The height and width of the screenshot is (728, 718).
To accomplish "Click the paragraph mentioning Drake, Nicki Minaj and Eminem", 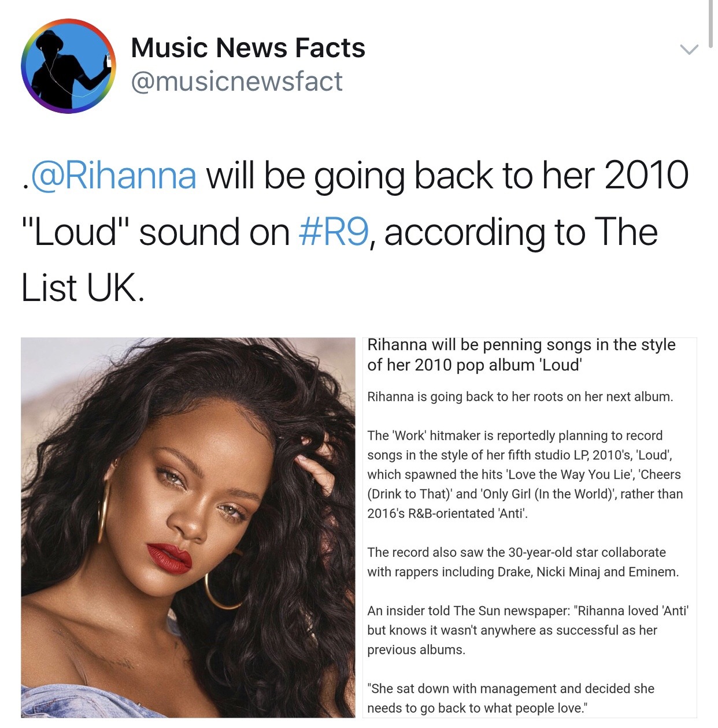I will click(523, 562).
